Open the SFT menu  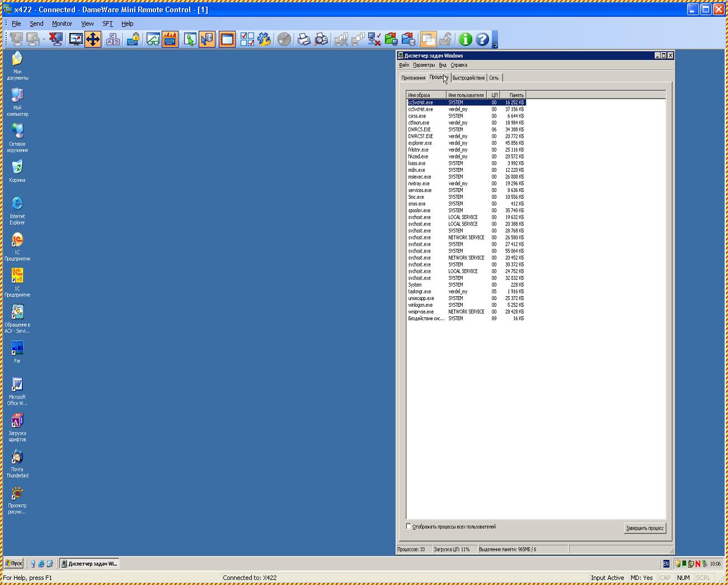[x=107, y=24]
